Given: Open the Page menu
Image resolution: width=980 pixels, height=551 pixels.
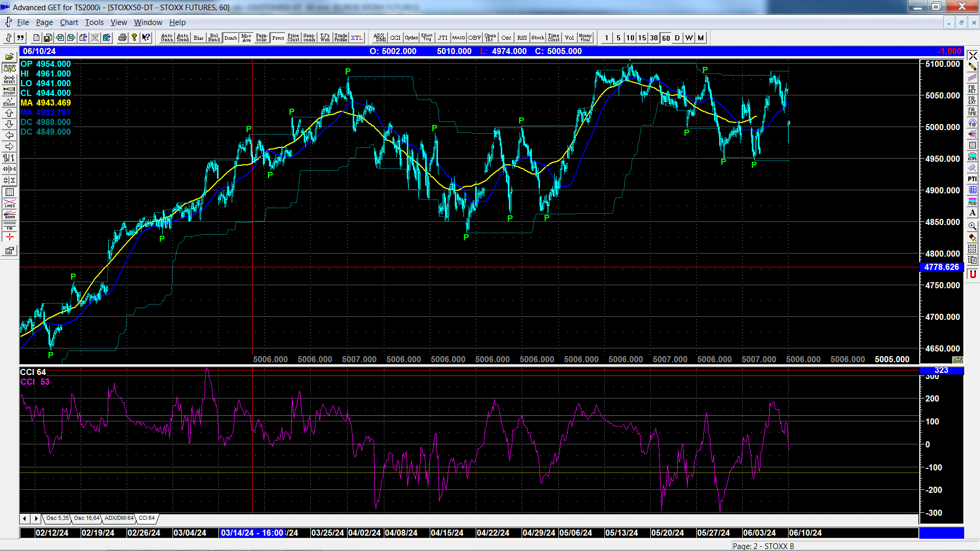Looking at the screenshot, I should tap(44, 22).
